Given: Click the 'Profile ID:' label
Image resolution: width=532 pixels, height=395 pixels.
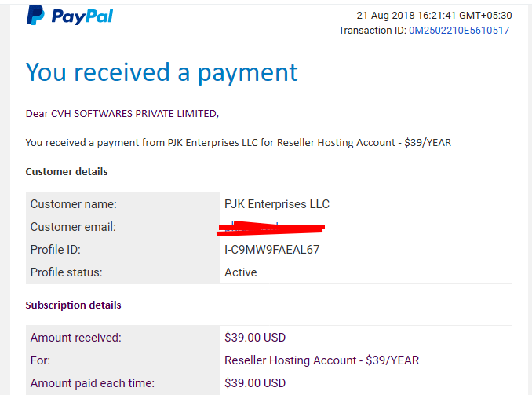Looking at the screenshot, I should pyautogui.click(x=55, y=250).
